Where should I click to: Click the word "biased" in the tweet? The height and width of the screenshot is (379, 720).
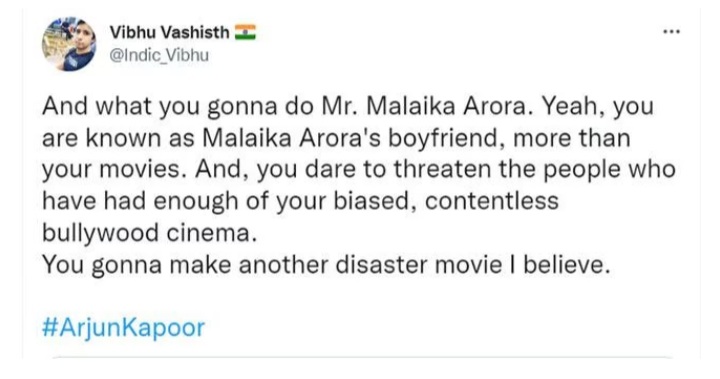click(x=371, y=201)
